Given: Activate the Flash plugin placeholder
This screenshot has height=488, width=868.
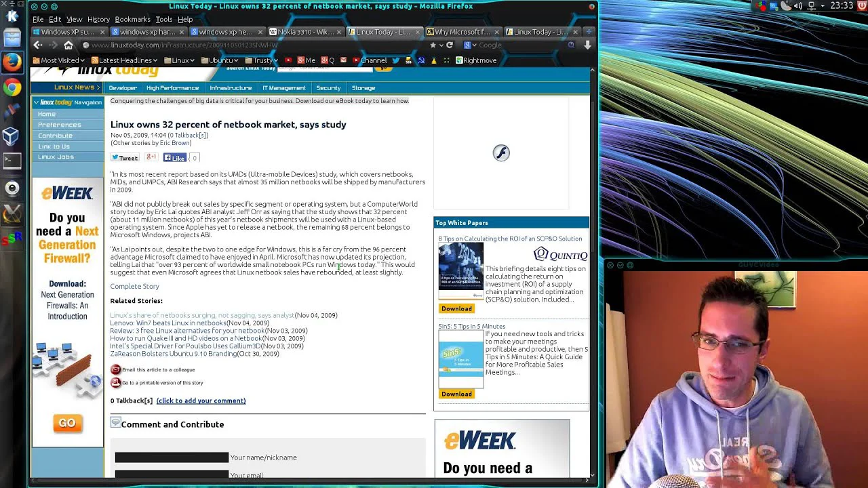Looking at the screenshot, I should 501,153.
